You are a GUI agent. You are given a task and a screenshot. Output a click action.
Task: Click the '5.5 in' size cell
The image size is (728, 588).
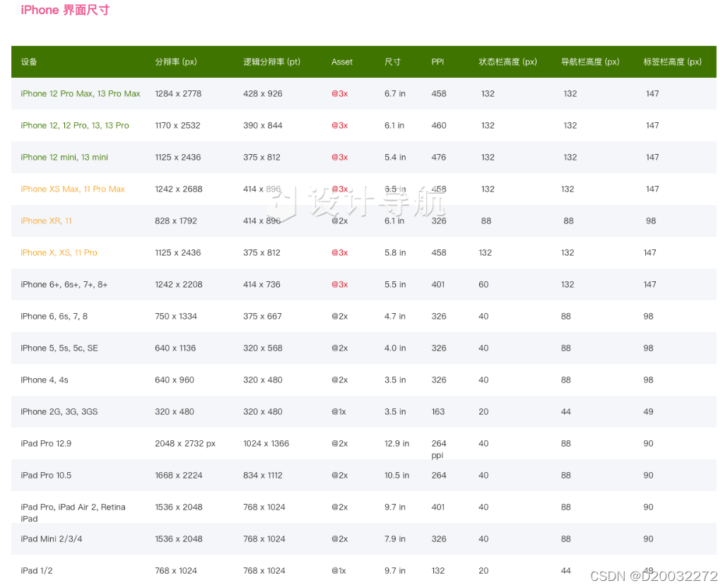click(394, 285)
